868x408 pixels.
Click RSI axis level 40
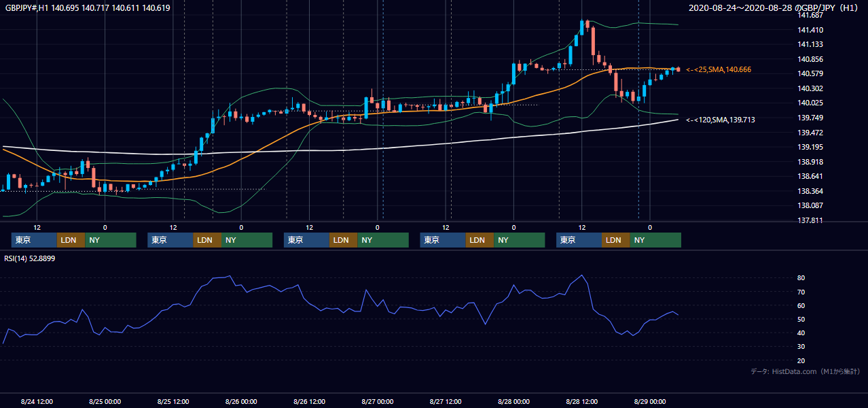click(801, 333)
